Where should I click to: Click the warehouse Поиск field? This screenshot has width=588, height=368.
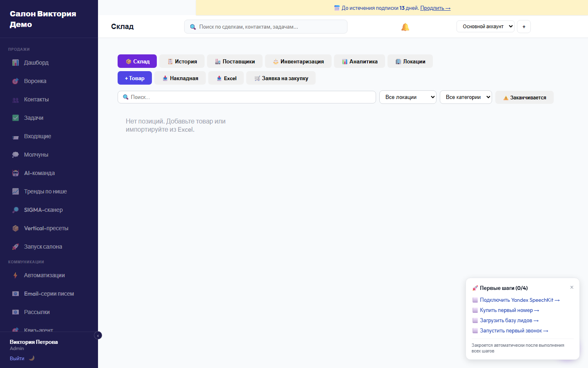(247, 97)
